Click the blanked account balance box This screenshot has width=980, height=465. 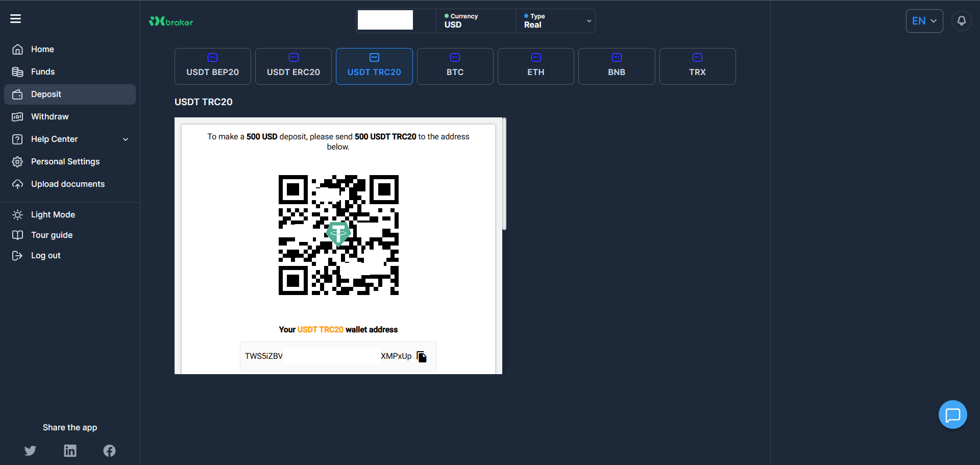tap(385, 20)
